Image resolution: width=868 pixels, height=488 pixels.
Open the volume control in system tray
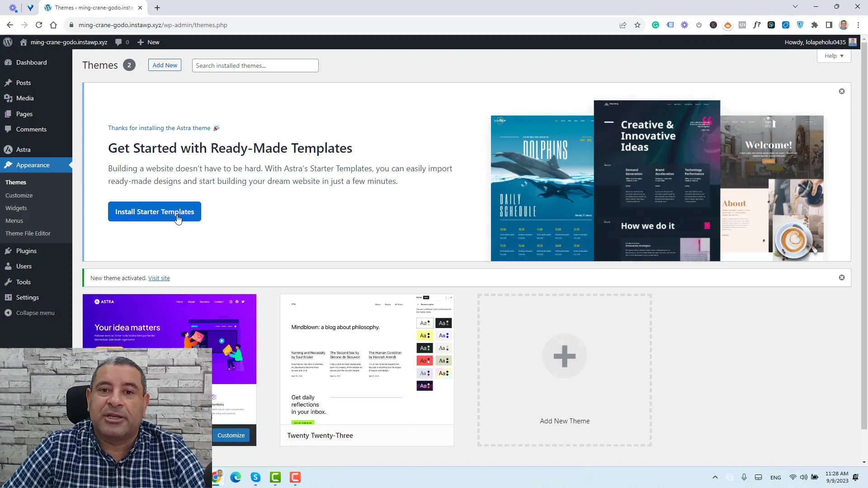(804, 477)
